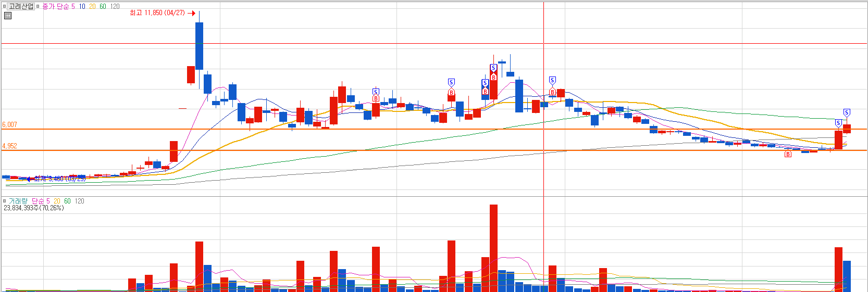This screenshot has height=292, width=868.
Task: Open the 고려산업 stock name button
Action: pos(21,6)
